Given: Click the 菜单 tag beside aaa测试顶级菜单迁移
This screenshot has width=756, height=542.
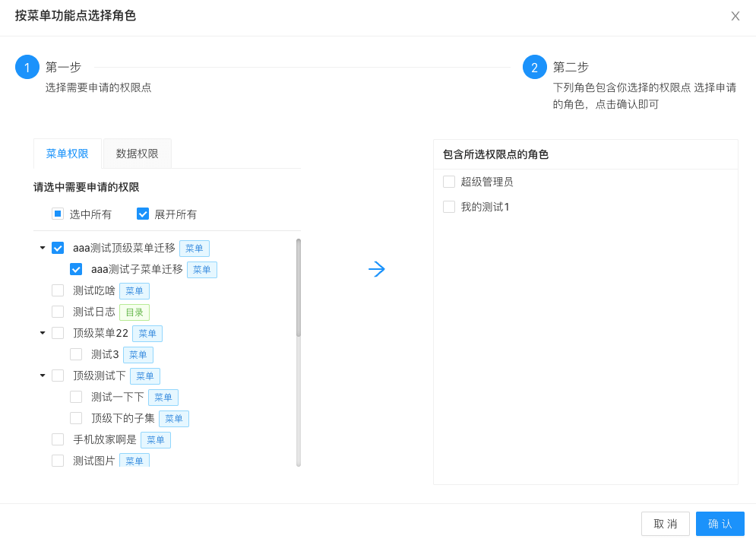Looking at the screenshot, I should pyautogui.click(x=195, y=248).
